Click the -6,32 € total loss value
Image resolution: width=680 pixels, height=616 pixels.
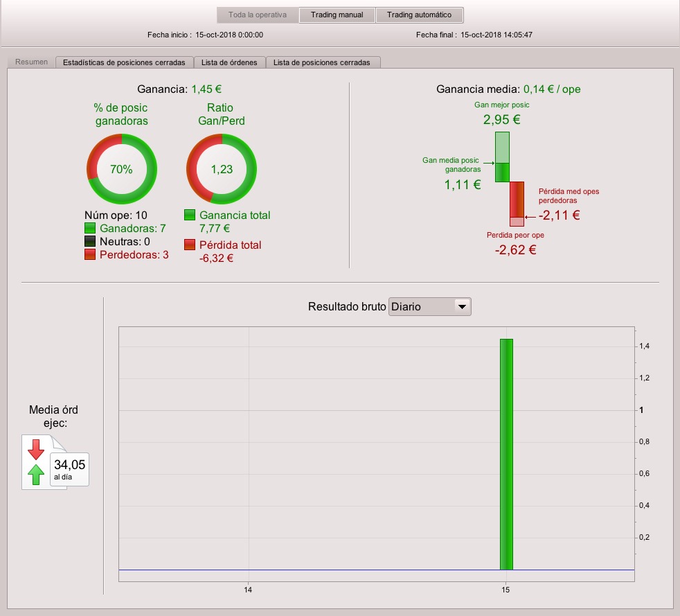217,258
